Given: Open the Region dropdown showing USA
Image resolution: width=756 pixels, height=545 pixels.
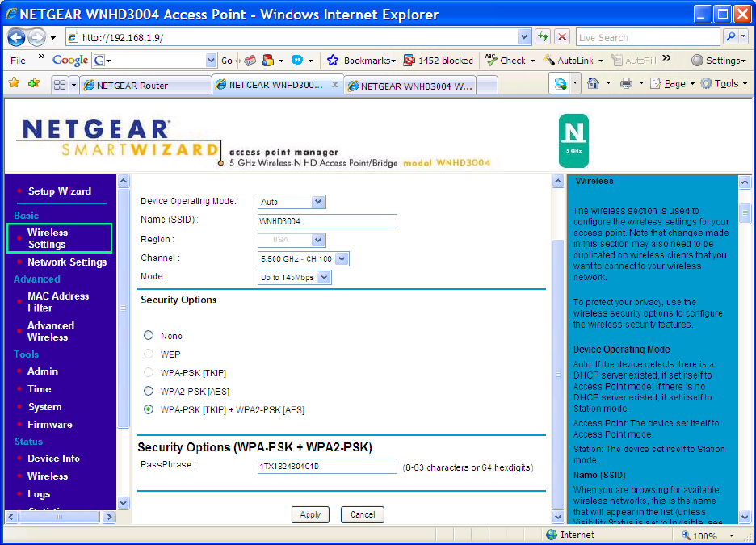Looking at the screenshot, I should point(292,240).
